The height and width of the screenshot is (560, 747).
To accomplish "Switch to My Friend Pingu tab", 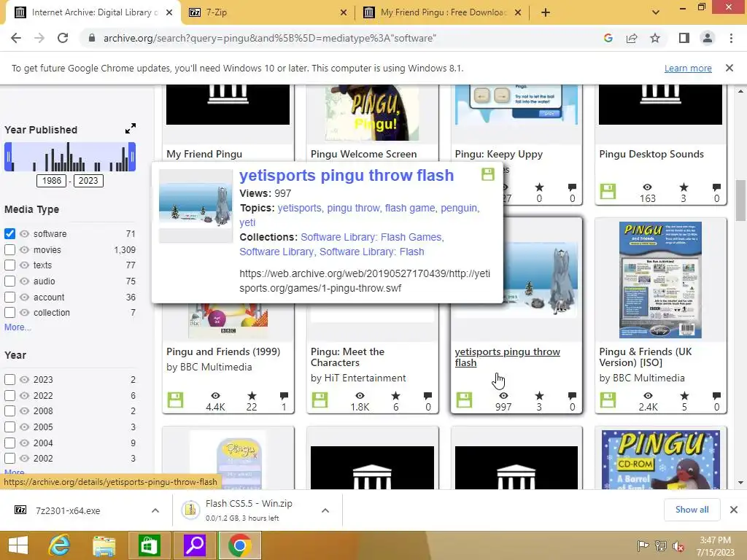I will coord(443,12).
